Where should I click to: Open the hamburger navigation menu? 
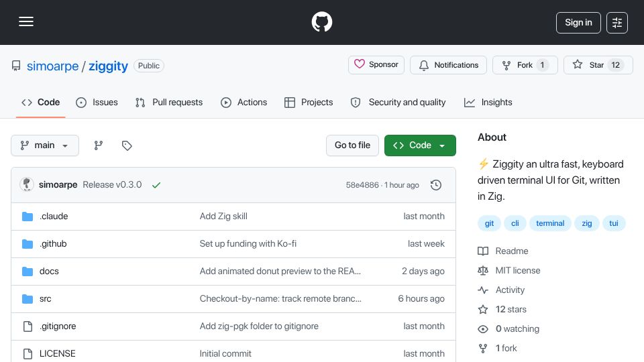point(26,21)
